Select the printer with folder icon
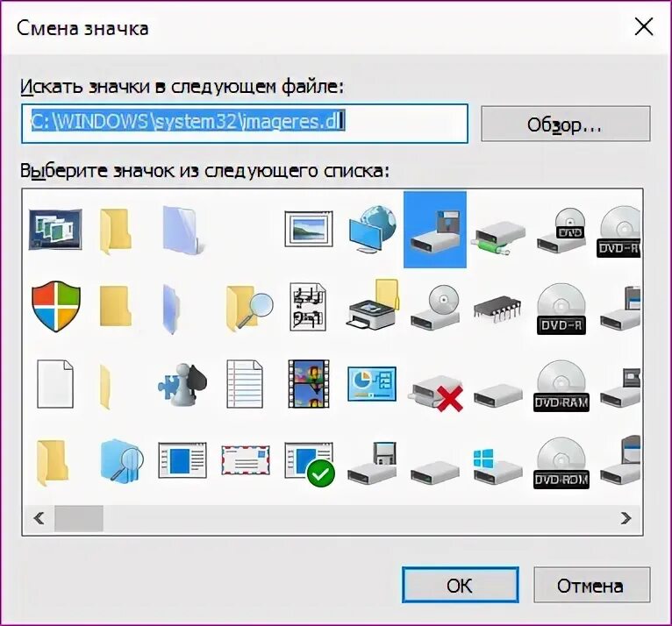The image size is (672, 626). 372,303
